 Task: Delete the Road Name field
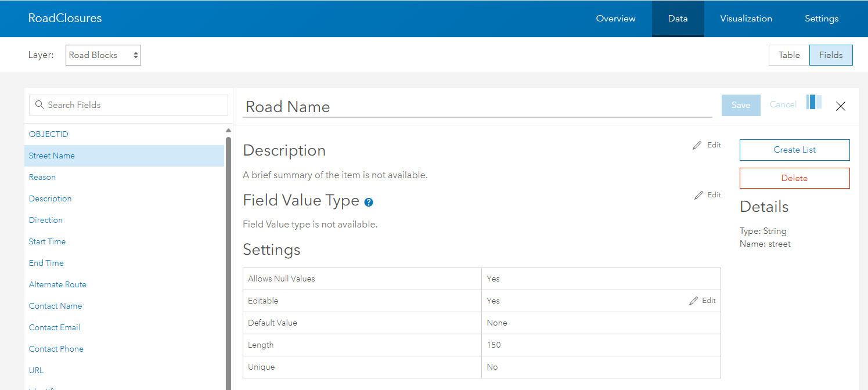pos(794,178)
